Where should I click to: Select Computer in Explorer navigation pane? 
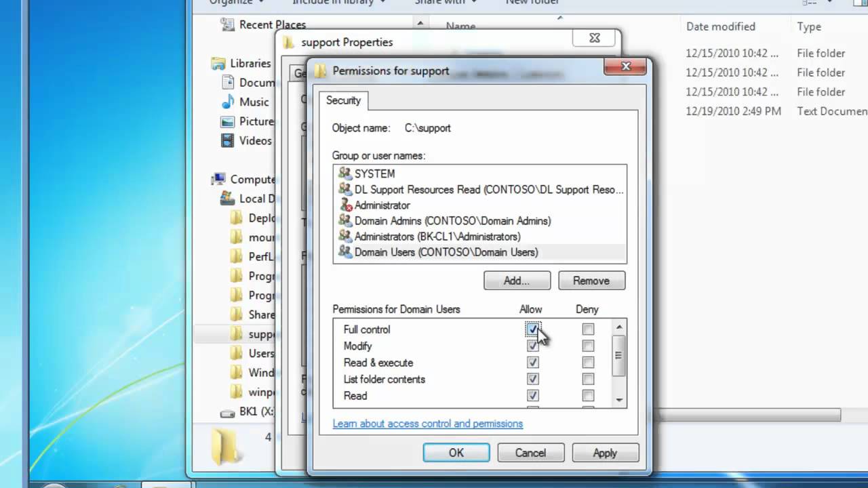point(243,179)
